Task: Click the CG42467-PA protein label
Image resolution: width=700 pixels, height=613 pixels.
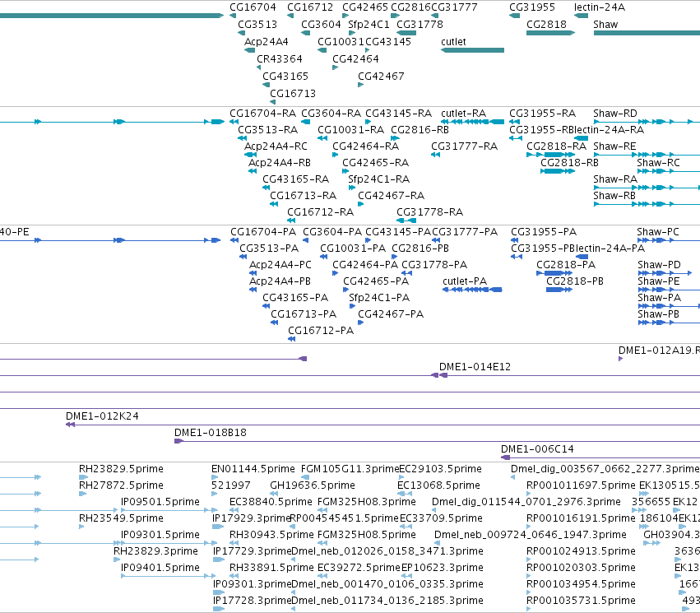Action: [x=391, y=314]
